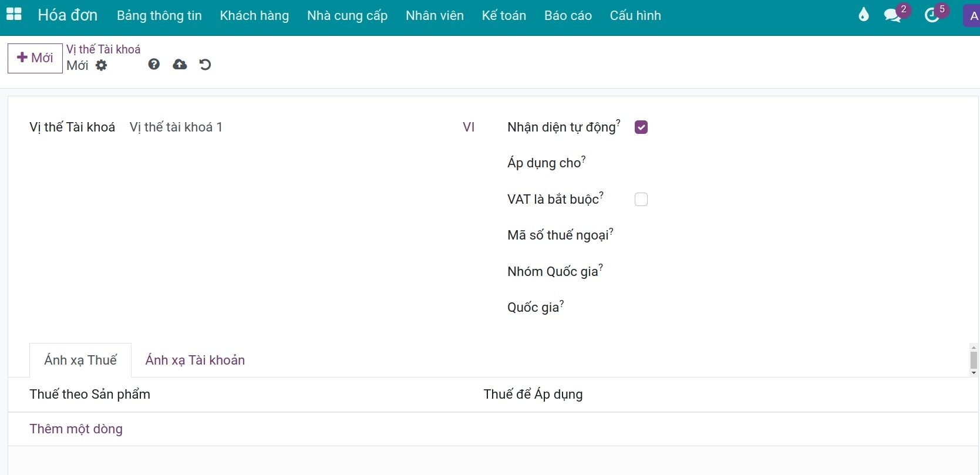Switch to the Ánh xạ Tài khoản tab

(x=195, y=360)
